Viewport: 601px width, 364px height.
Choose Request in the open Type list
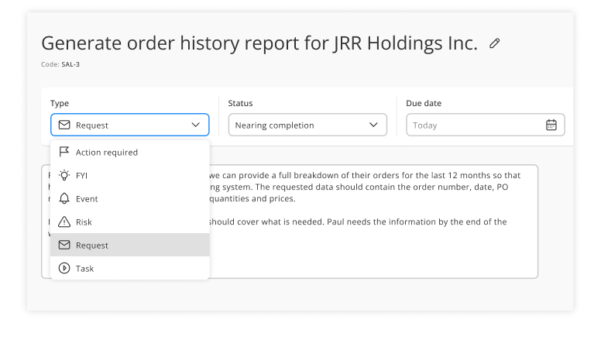(130, 245)
